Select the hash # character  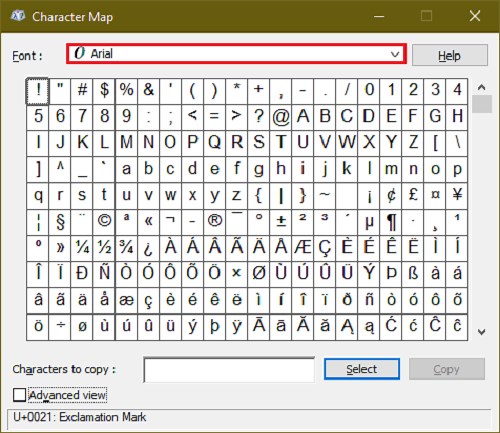click(x=82, y=91)
